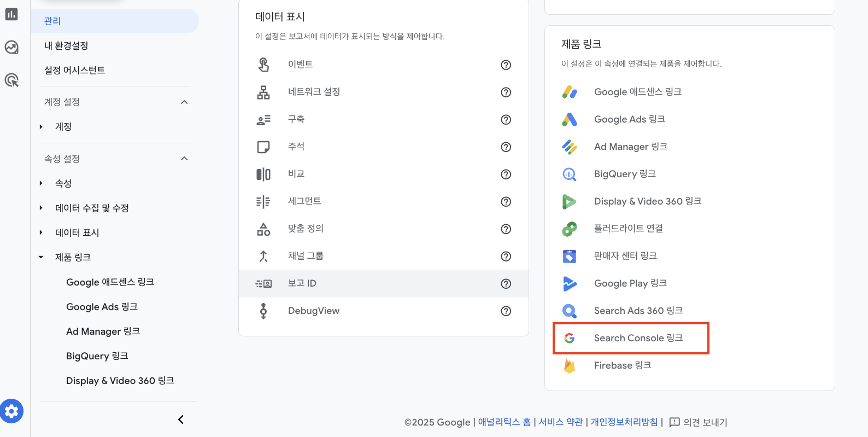The width and height of the screenshot is (868, 437).
Task: Open the 애널리틱스 홈 footer link
Action: pos(504,422)
